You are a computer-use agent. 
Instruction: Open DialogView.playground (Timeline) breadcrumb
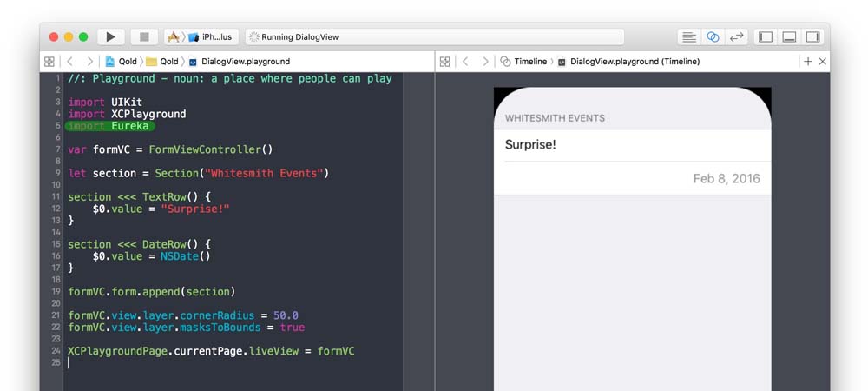628,62
